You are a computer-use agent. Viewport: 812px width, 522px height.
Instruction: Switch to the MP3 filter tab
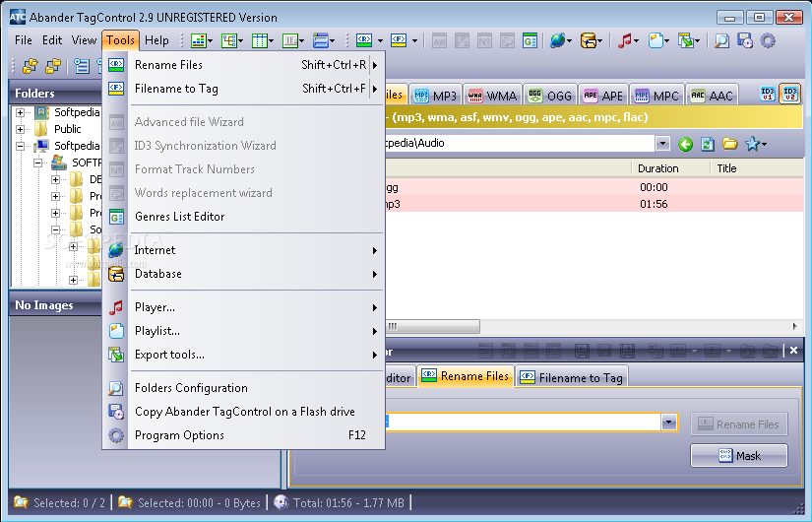tap(435, 96)
